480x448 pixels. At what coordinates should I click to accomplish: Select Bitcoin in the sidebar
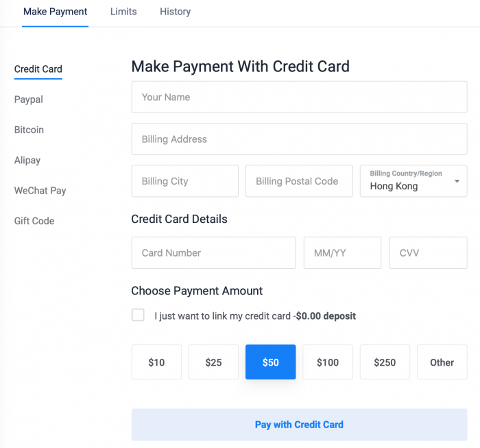point(29,130)
